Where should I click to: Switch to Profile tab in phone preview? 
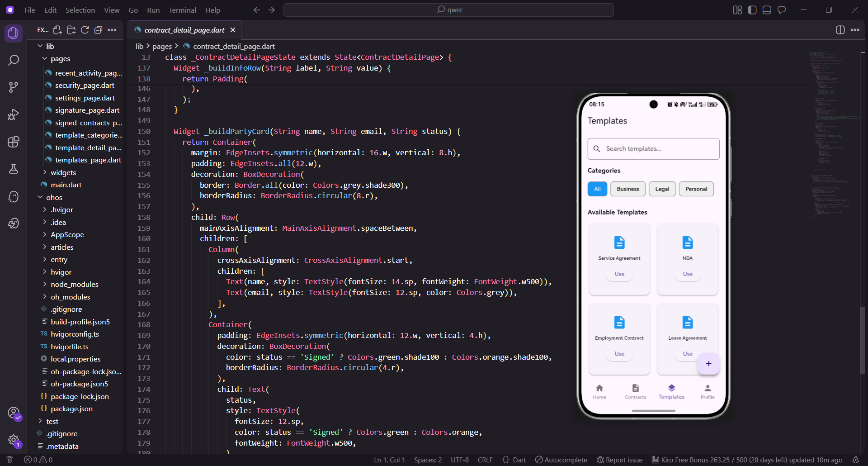click(708, 391)
